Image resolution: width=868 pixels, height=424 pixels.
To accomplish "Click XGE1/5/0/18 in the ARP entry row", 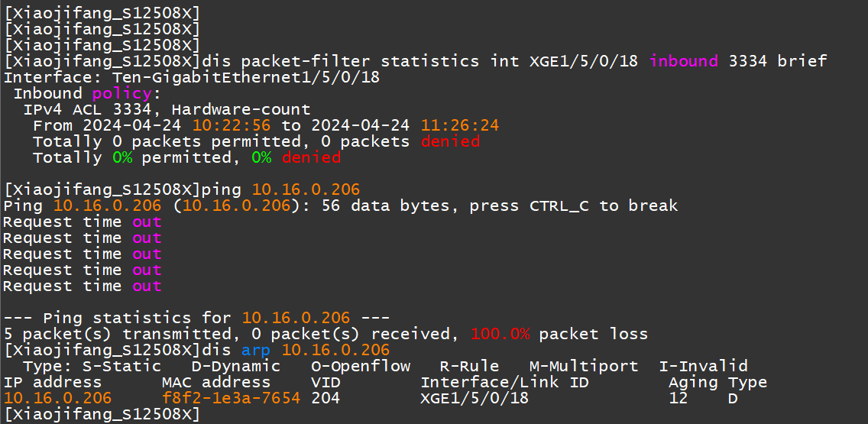I will [474, 398].
